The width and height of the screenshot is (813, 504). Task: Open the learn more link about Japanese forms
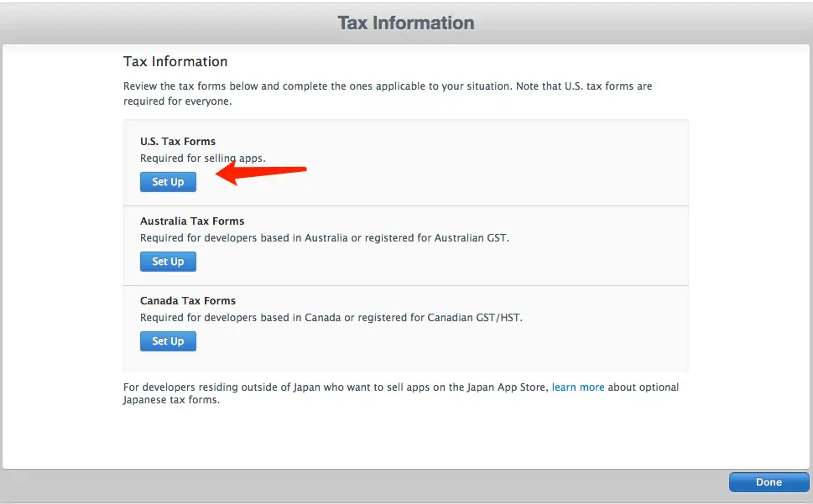click(x=577, y=387)
